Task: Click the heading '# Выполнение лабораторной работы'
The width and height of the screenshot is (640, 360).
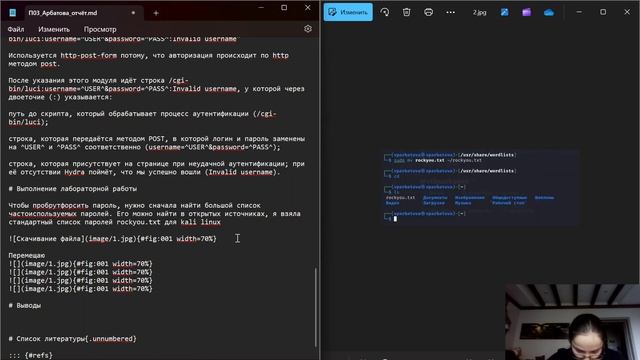Action: click(x=73, y=189)
